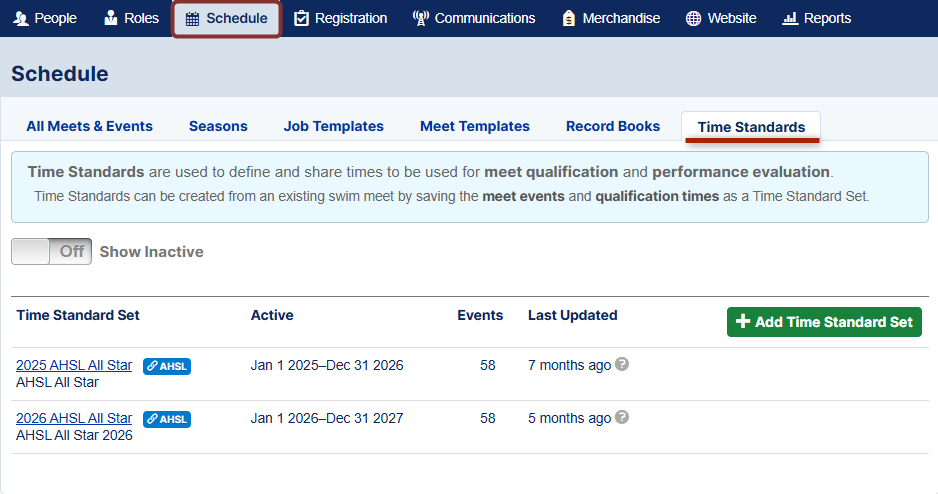Open the Meet Templates tab
938x494 pixels.
pos(474,126)
